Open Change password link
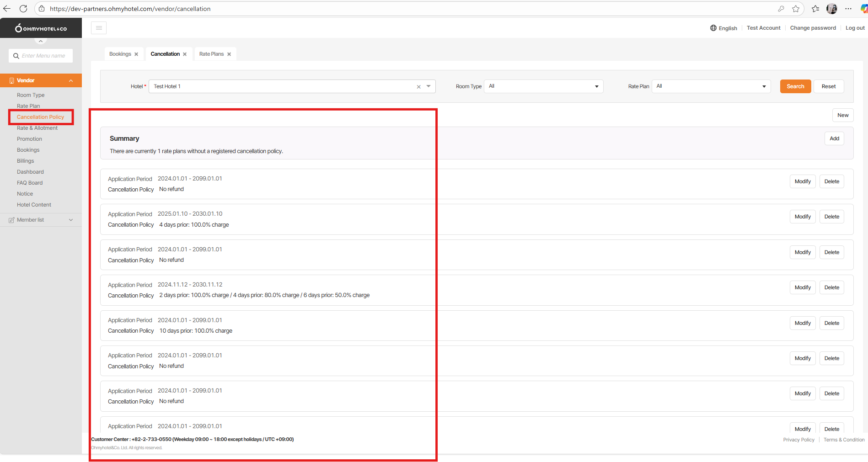 [x=813, y=28]
